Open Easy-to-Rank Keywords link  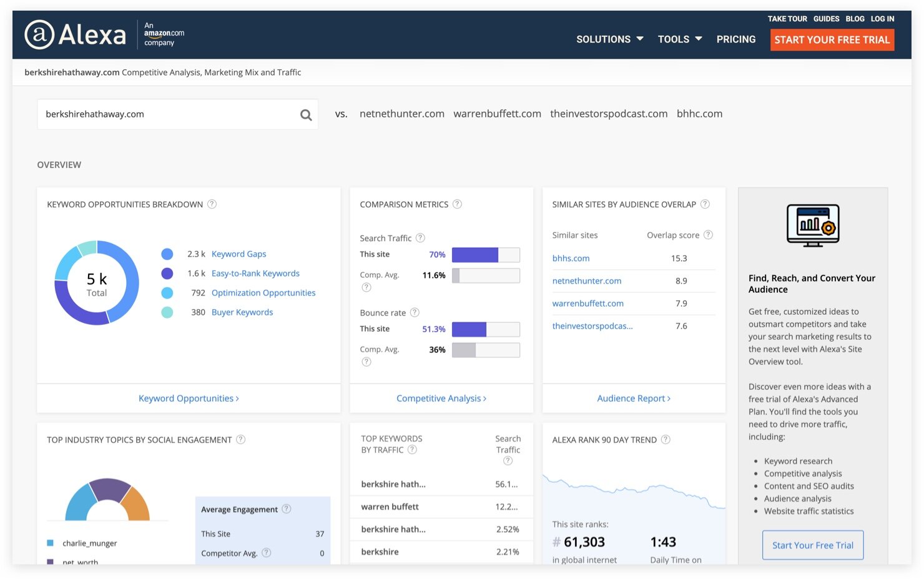(255, 274)
